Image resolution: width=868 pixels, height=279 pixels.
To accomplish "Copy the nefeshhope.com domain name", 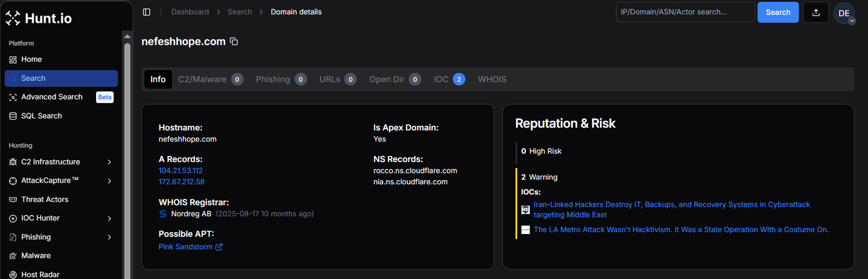I will click(234, 41).
